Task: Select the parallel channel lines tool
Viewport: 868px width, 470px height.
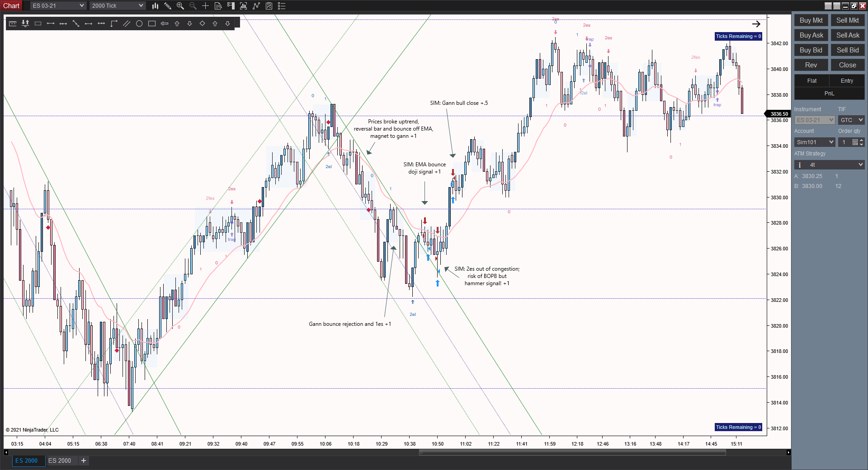Action: pos(127,23)
